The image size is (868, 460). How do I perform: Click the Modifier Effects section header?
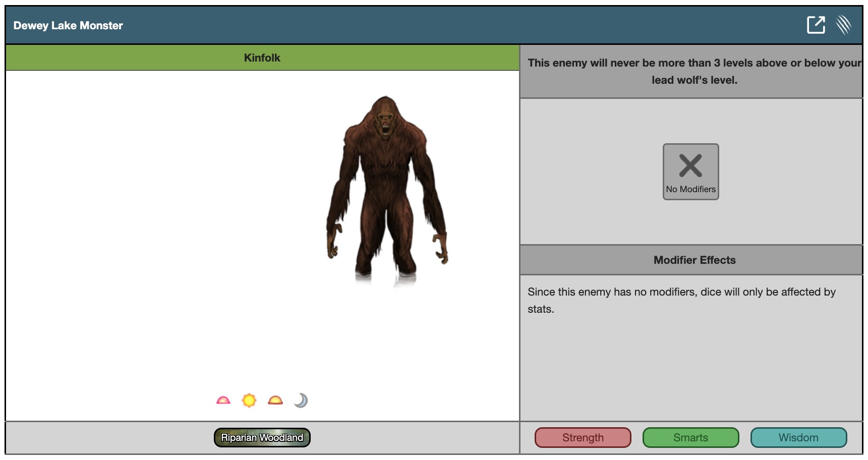tap(694, 260)
